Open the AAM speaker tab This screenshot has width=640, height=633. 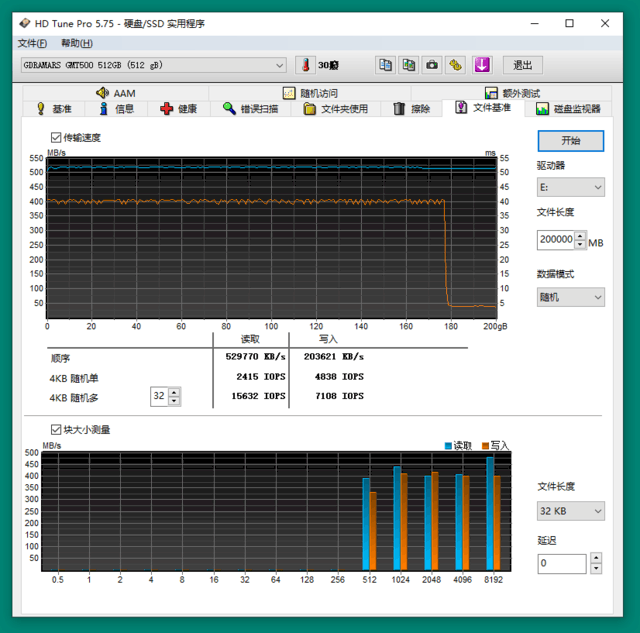[x=115, y=93]
